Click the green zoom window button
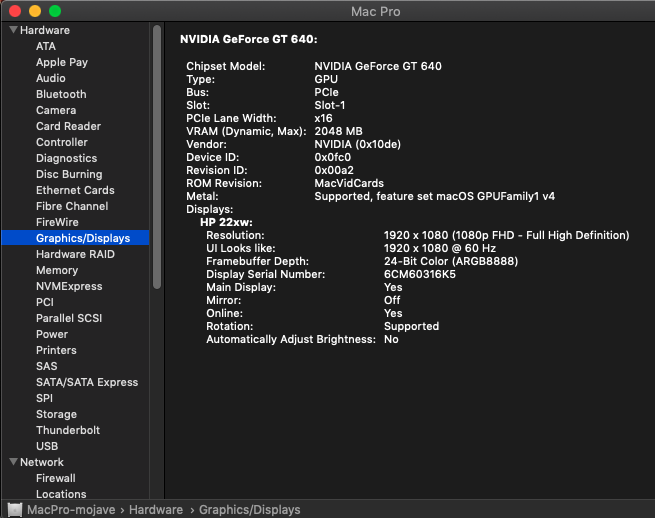 pyautogui.click(x=55, y=11)
